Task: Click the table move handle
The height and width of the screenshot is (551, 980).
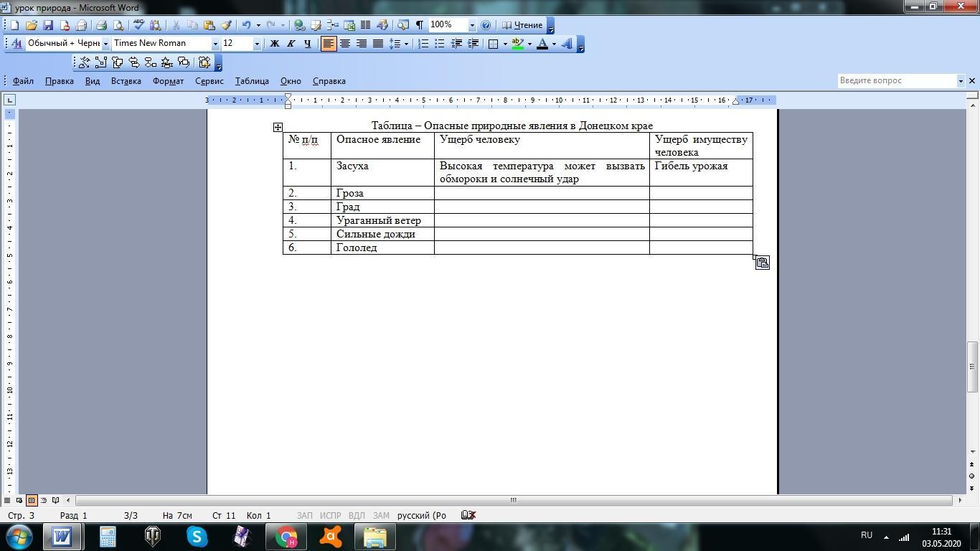Action: 278,127
